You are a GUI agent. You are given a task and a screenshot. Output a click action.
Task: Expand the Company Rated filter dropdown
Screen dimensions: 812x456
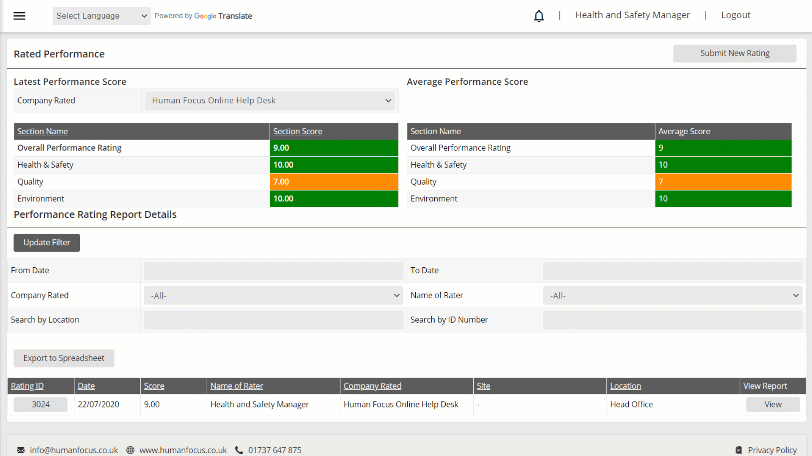[273, 296]
